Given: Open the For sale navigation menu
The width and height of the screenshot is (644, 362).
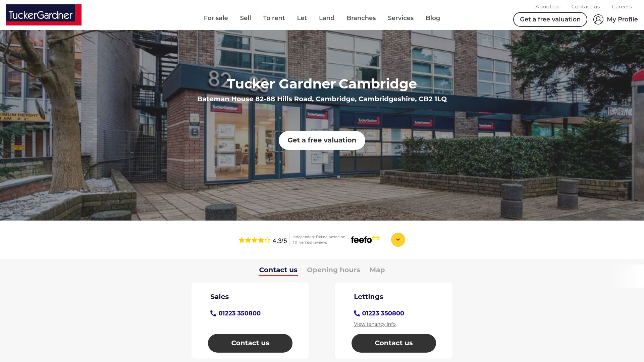Looking at the screenshot, I should [x=216, y=18].
